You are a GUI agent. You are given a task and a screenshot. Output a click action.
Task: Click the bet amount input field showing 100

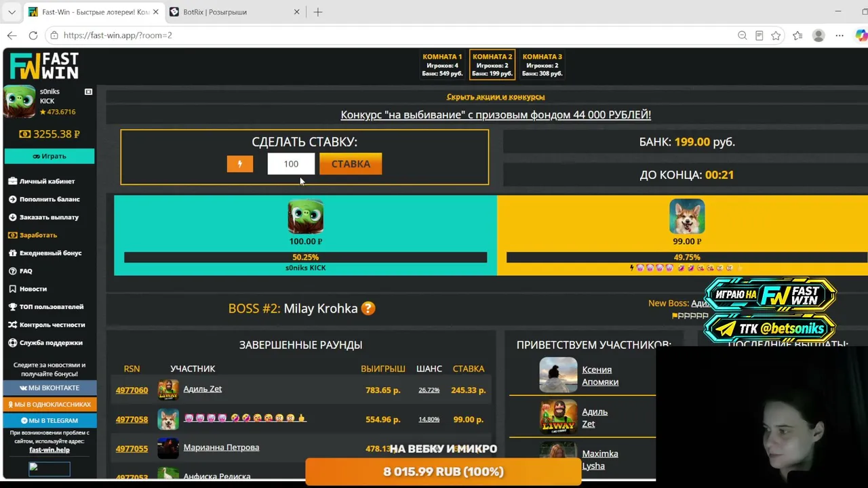click(291, 164)
